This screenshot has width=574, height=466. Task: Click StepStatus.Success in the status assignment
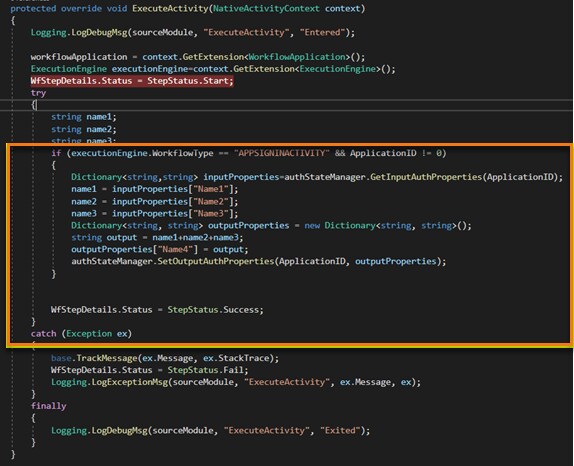coord(213,310)
